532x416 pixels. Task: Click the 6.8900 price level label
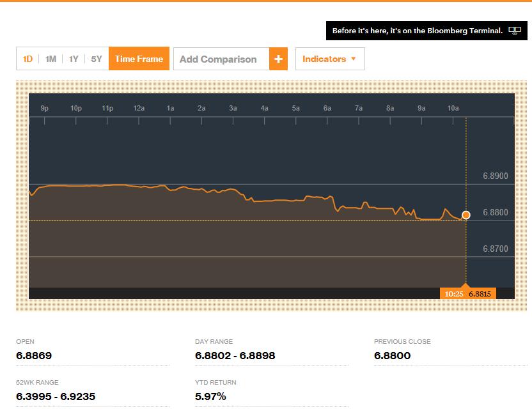[495, 176]
